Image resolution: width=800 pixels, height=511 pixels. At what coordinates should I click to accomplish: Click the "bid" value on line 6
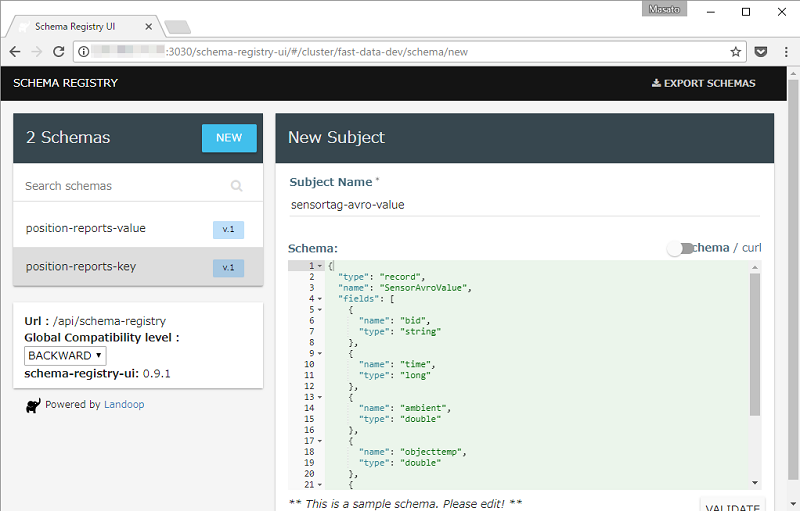[413, 321]
